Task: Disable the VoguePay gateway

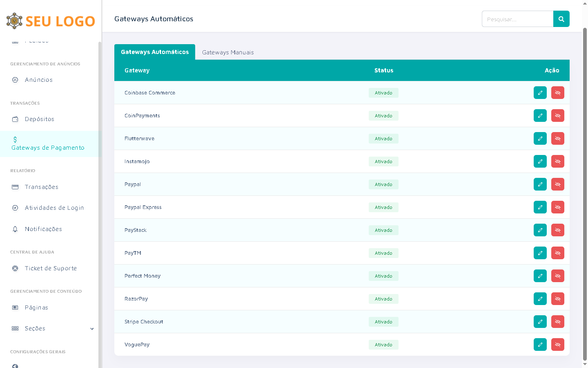Action: [557, 345]
